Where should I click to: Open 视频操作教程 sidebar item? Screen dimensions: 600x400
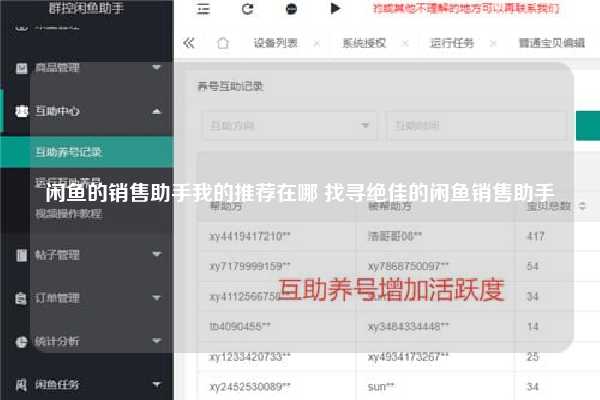(69, 213)
